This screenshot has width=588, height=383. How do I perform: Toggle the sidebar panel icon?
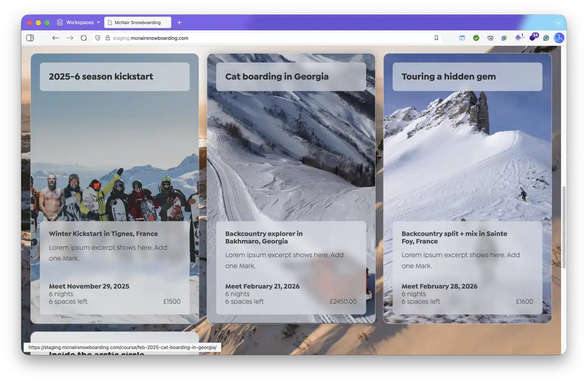coord(30,38)
